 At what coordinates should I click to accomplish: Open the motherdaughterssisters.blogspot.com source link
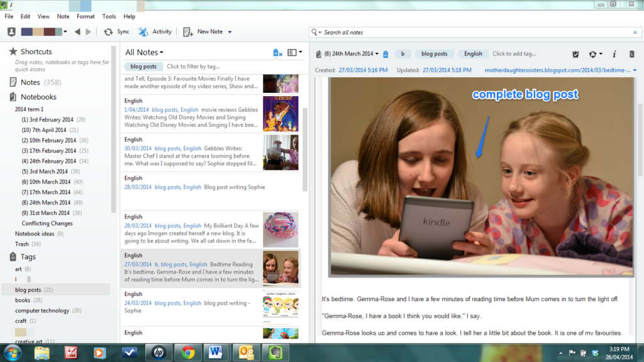558,70
